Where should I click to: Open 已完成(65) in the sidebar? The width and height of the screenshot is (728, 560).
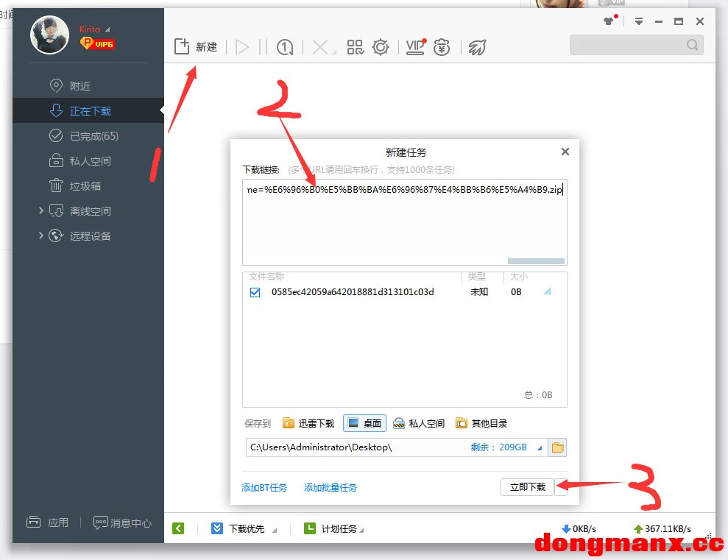pyautogui.click(x=93, y=136)
